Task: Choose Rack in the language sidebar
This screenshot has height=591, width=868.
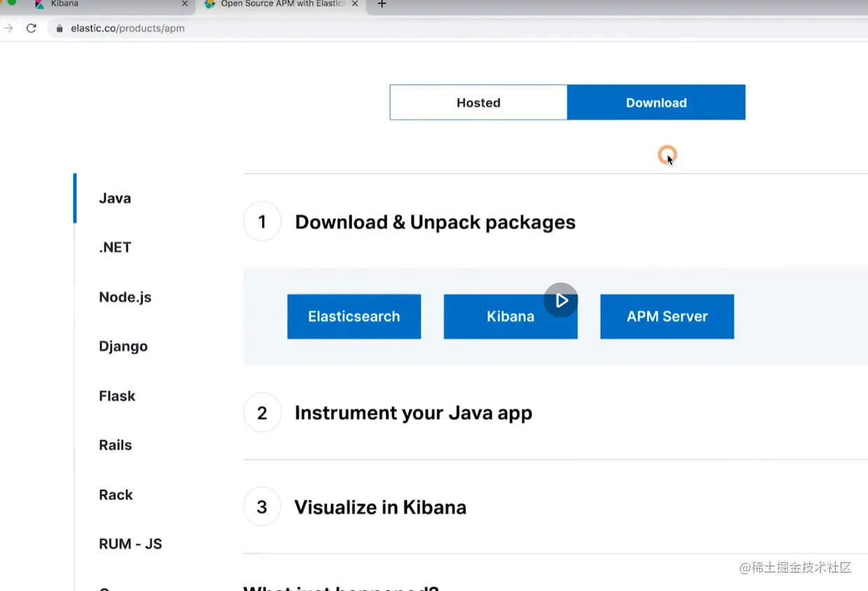Action: tap(115, 495)
